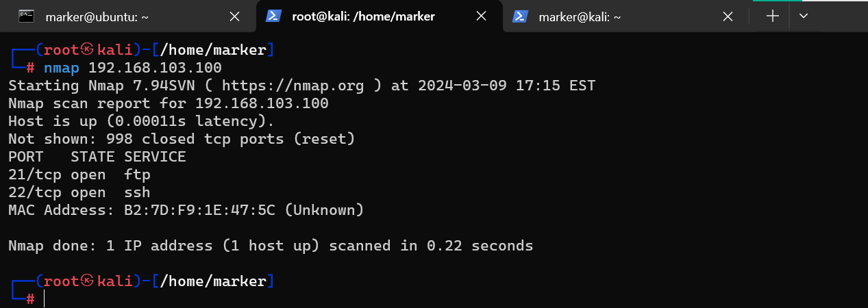Click the Kali logo in the top prompt
868x308 pixels.
tap(86, 49)
